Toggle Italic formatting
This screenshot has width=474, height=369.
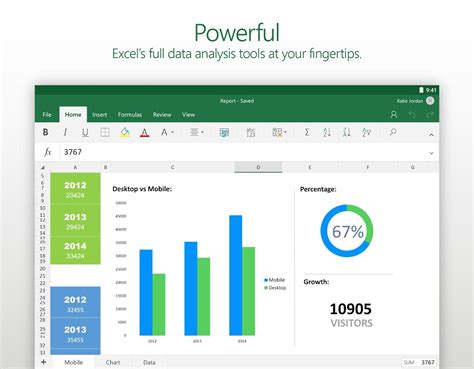[x=65, y=132]
